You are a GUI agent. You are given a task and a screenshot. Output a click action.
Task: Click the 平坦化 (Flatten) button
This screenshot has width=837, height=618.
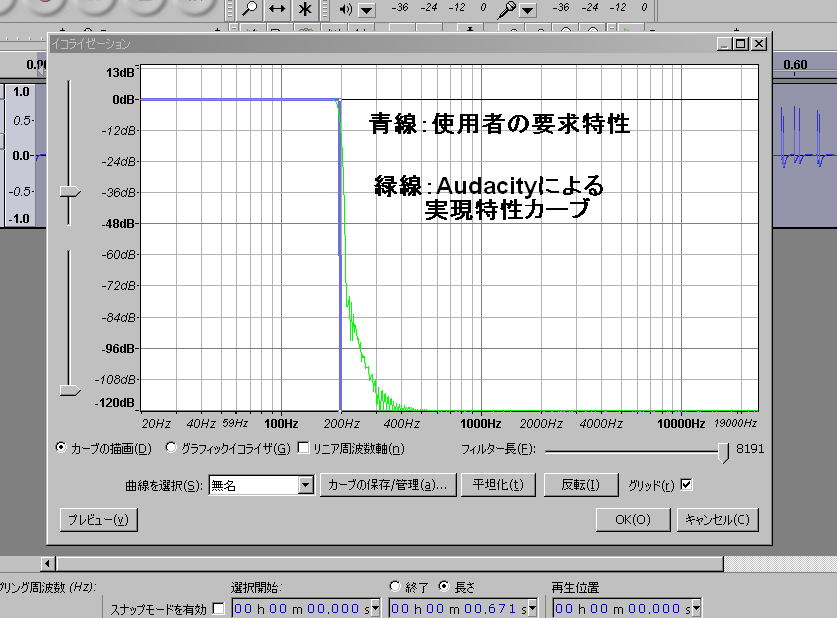498,485
